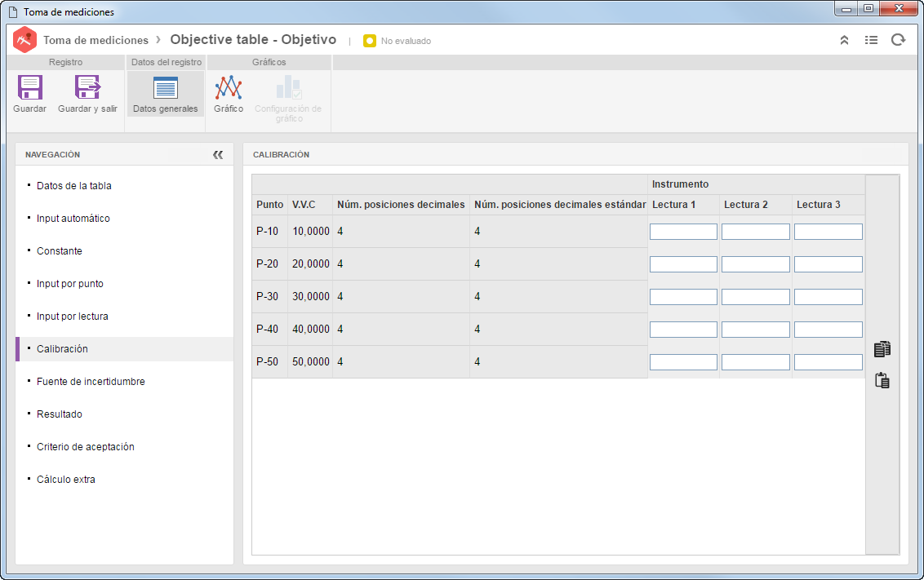
Task: Click Lectura 1 field for P-40
Action: 683,330
